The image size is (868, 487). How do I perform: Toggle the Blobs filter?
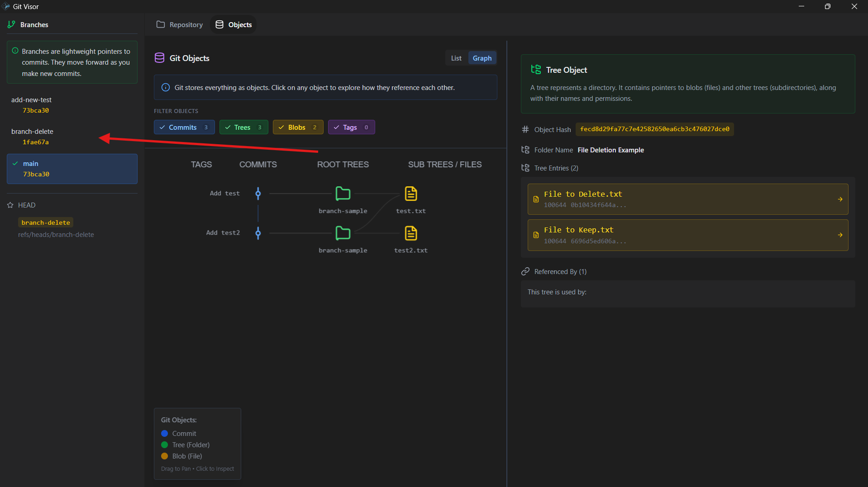pos(298,127)
